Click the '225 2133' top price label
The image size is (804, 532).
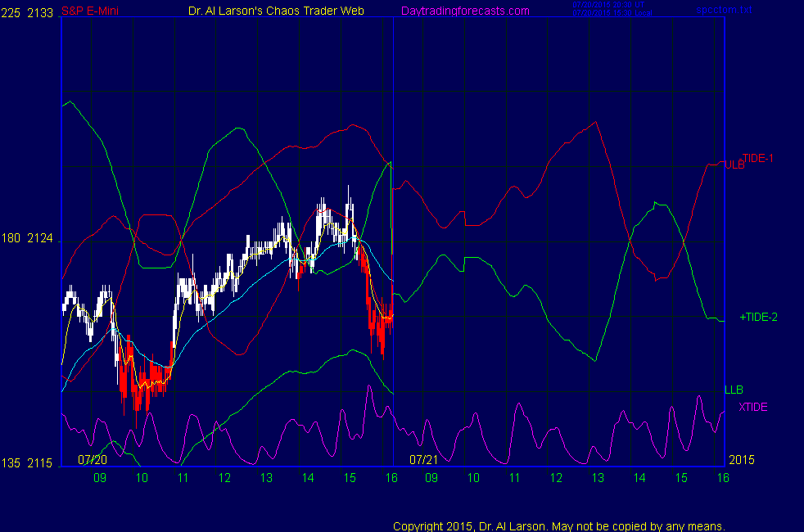(27, 13)
